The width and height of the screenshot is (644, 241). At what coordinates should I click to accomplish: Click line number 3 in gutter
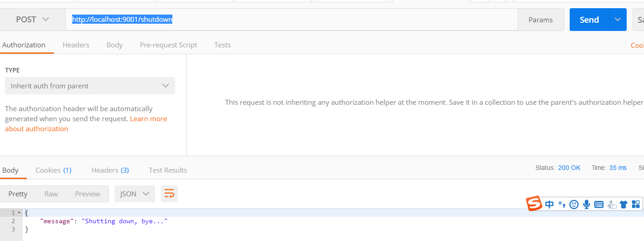click(x=13, y=229)
